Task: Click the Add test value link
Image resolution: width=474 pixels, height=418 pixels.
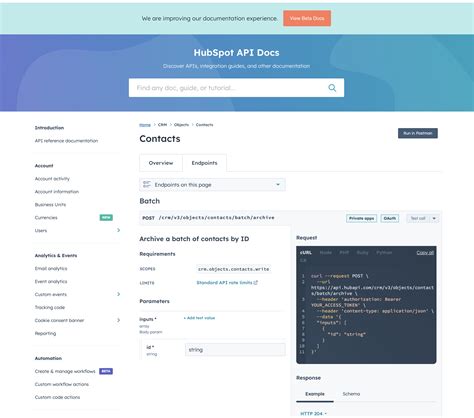Action: (x=199, y=318)
